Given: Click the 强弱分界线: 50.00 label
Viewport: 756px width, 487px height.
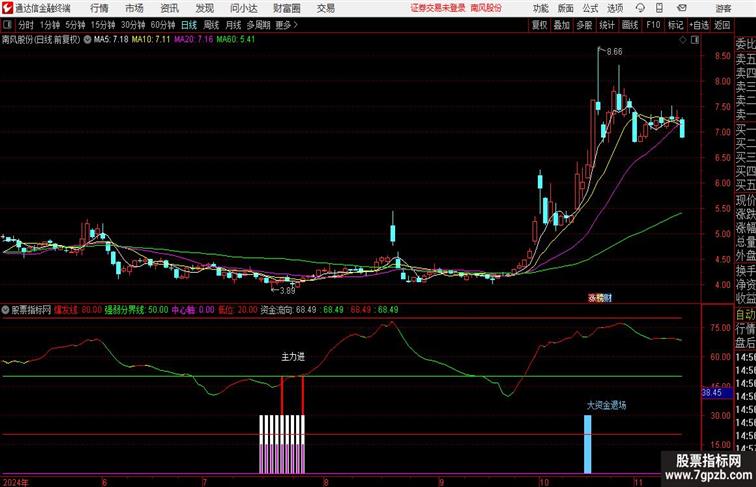Looking at the screenshot, I should point(136,310).
